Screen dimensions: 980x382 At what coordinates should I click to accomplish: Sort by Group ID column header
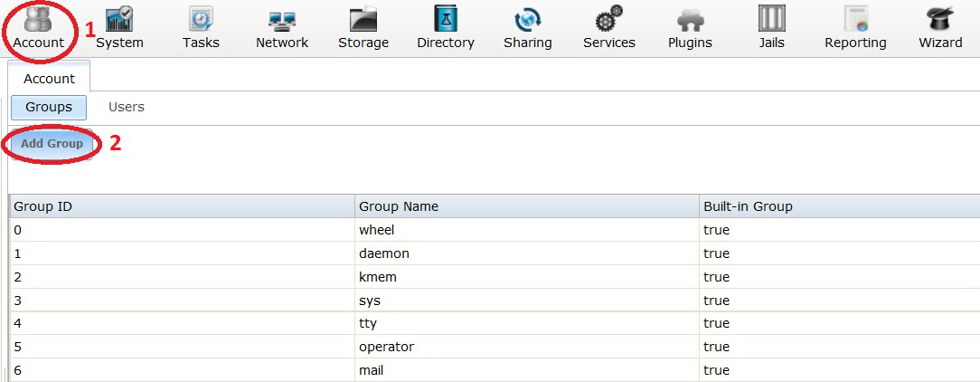(42, 206)
